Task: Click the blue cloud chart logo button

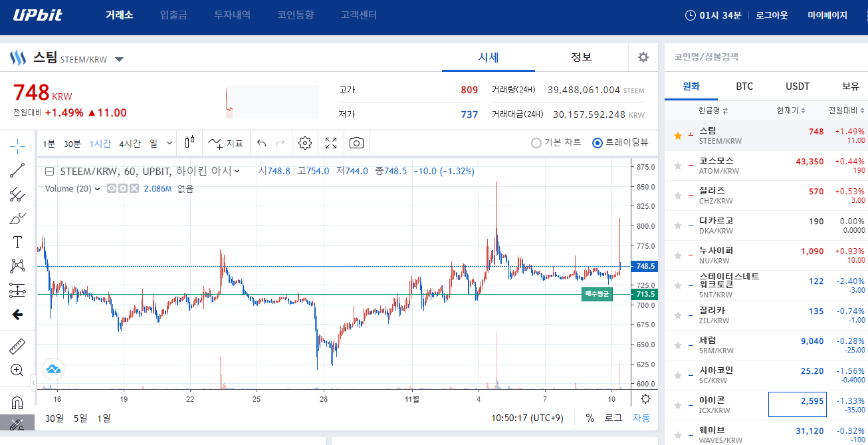Action: 53,369
